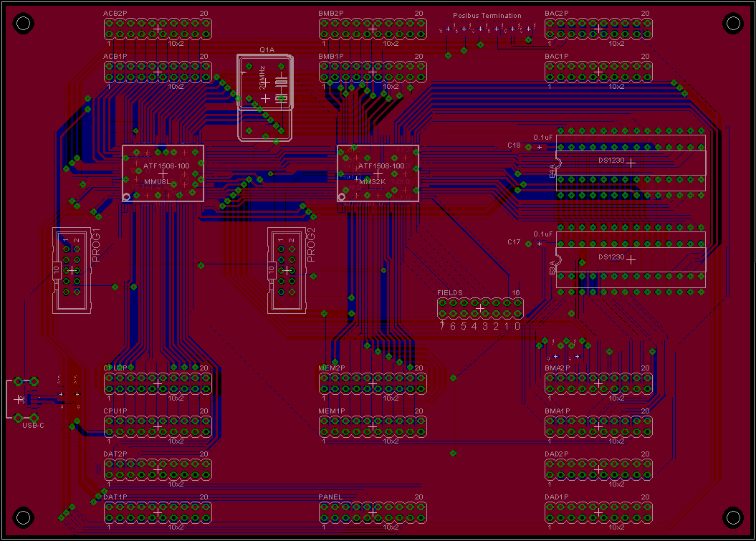Select the C17 capacitor label
The height and width of the screenshot is (541, 756).
[514, 242]
